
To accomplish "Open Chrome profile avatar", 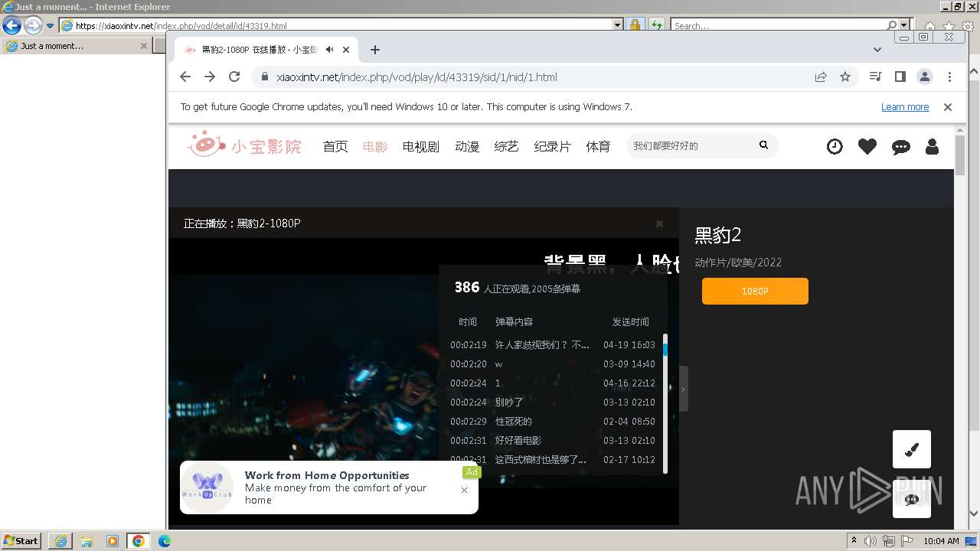I will point(925,77).
